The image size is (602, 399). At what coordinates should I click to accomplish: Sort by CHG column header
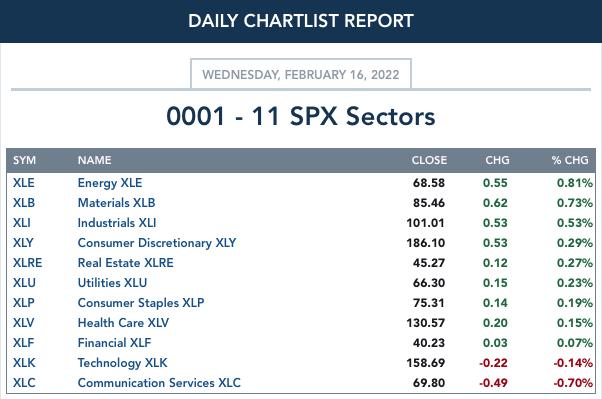pos(497,160)
